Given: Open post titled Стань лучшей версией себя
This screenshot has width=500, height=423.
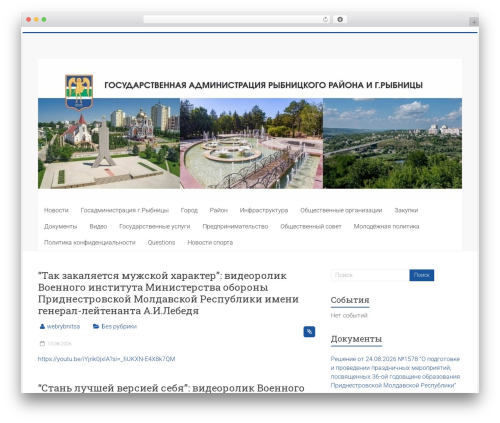Looking at the screenshot, I should [x=171, y=388].
